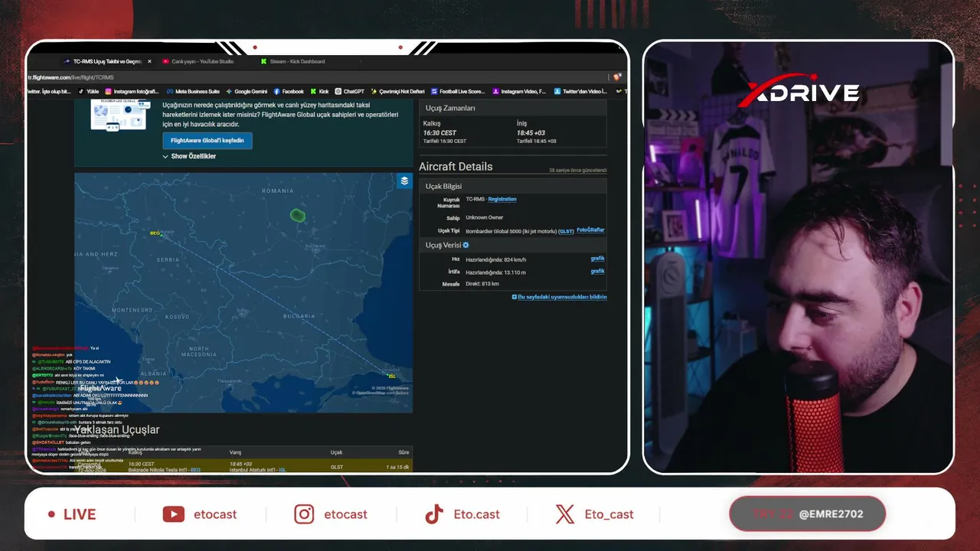Open the Registration link for TC-RMS
This screenshot has height=551, width=980.
(x=502, y=199)
